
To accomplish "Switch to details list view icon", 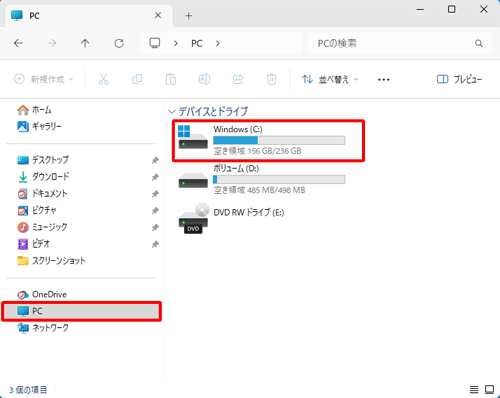I will tap(474, 389).
